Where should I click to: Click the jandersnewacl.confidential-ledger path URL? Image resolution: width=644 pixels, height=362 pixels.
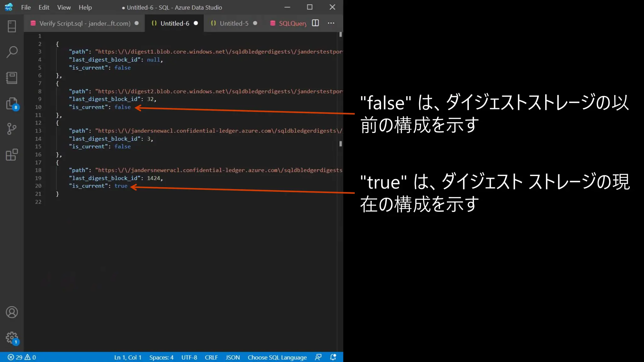point(219,131)
